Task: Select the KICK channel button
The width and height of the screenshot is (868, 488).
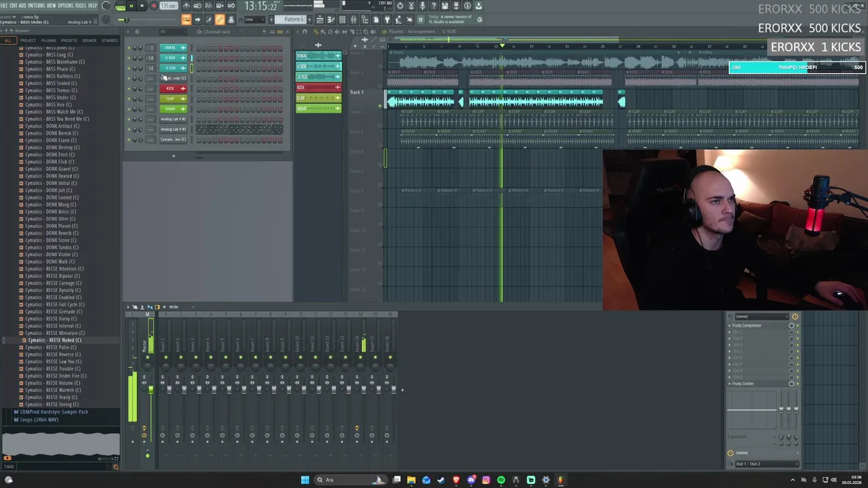Action: click(x=174, y=89)
